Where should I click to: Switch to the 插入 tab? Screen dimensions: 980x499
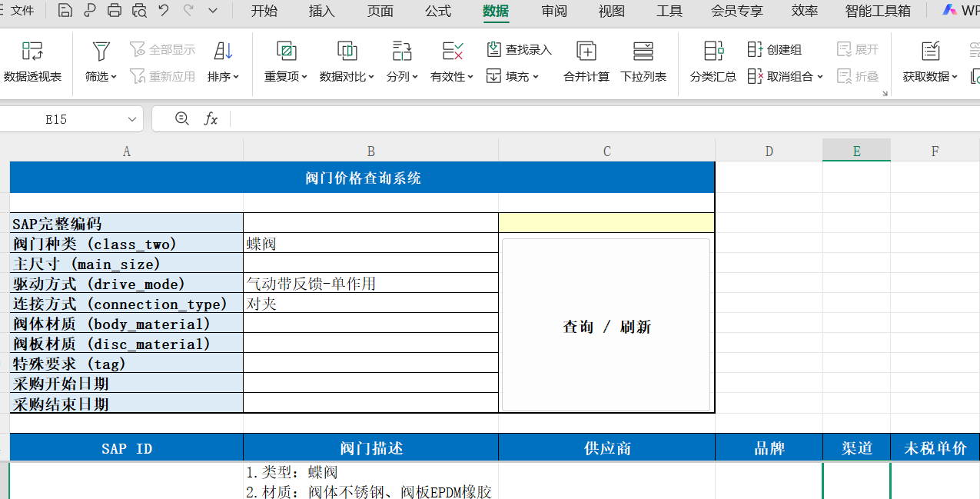(322, 11)
